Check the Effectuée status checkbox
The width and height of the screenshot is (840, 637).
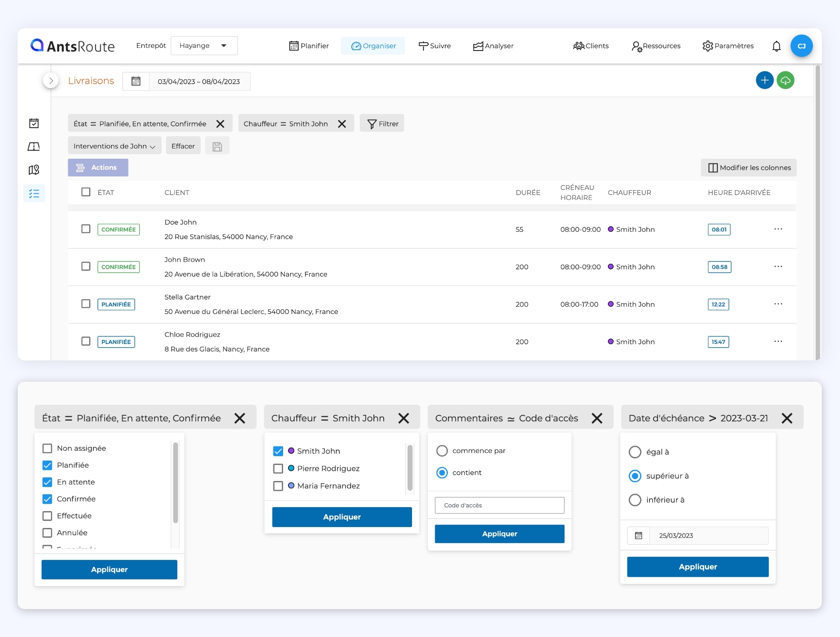tap(47, 516)
